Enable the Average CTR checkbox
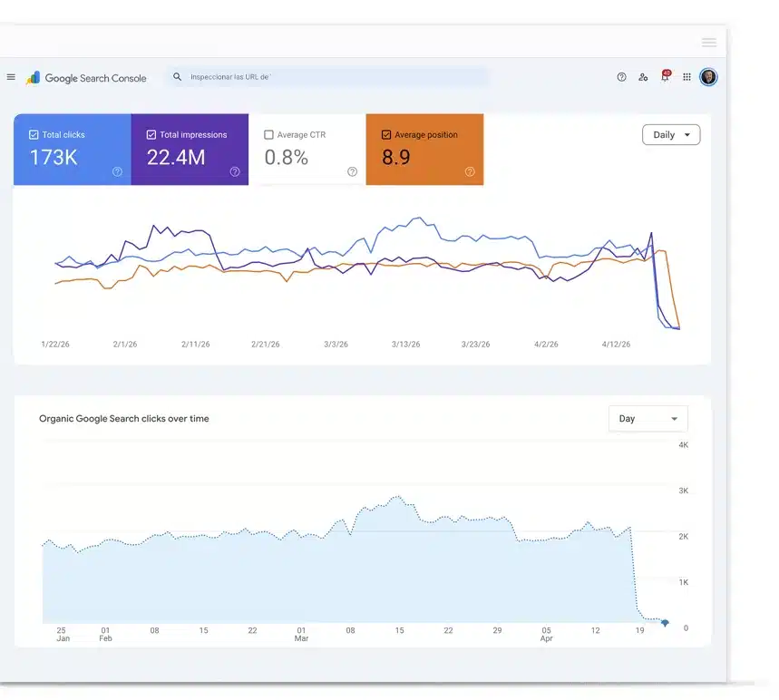779x700 pixels. (x=268, y=134)
